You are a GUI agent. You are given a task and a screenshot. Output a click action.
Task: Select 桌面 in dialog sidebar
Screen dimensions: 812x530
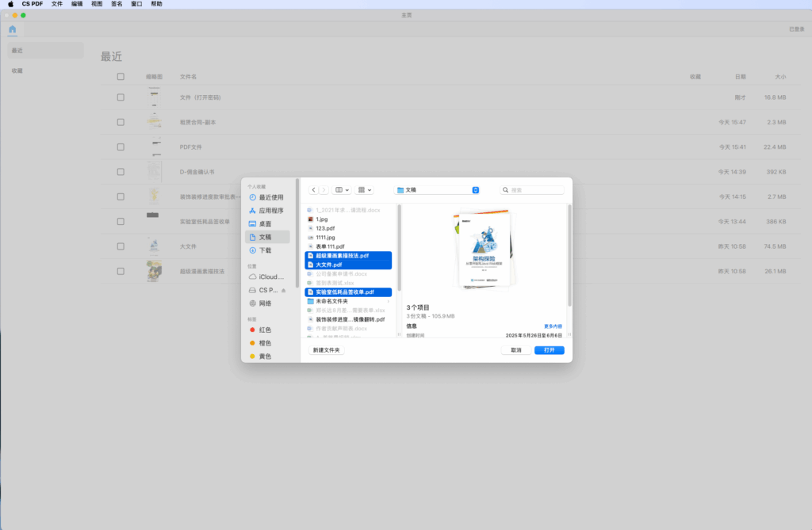(266, 223)
